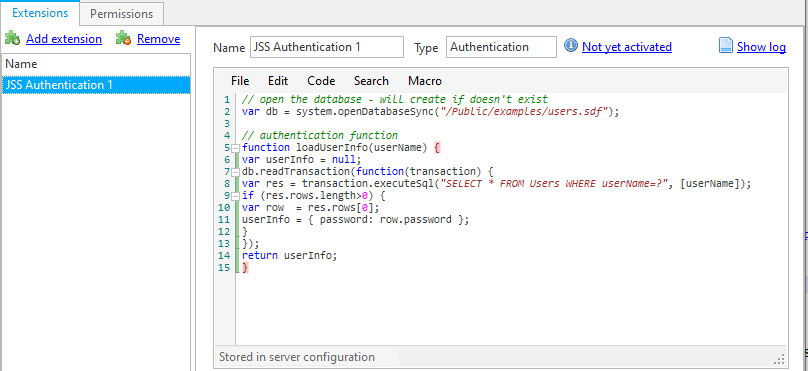
Task: Collapse the db.readTransaction fold marker
Action: 236,172
